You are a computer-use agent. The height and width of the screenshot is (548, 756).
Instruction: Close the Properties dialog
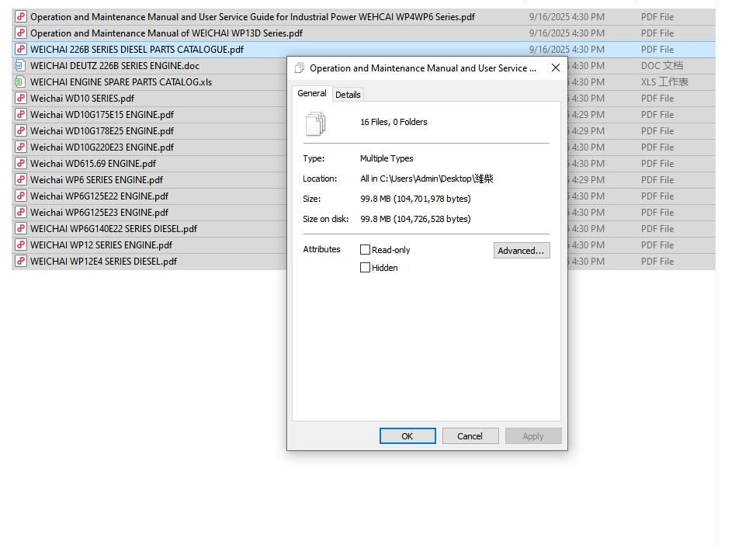(556, 68)
